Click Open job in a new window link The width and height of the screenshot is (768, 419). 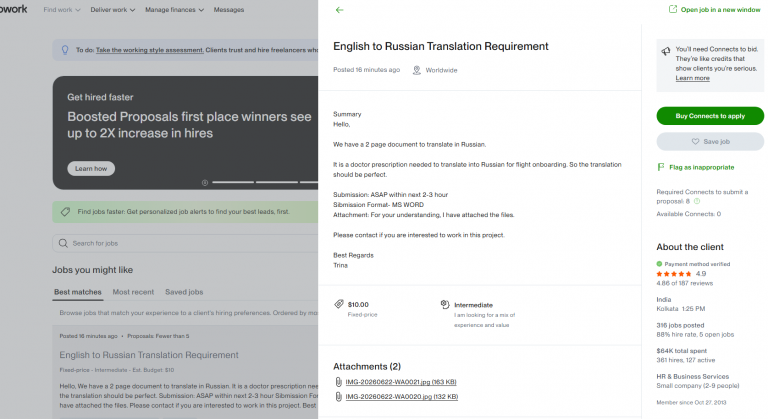pos(720,10)
